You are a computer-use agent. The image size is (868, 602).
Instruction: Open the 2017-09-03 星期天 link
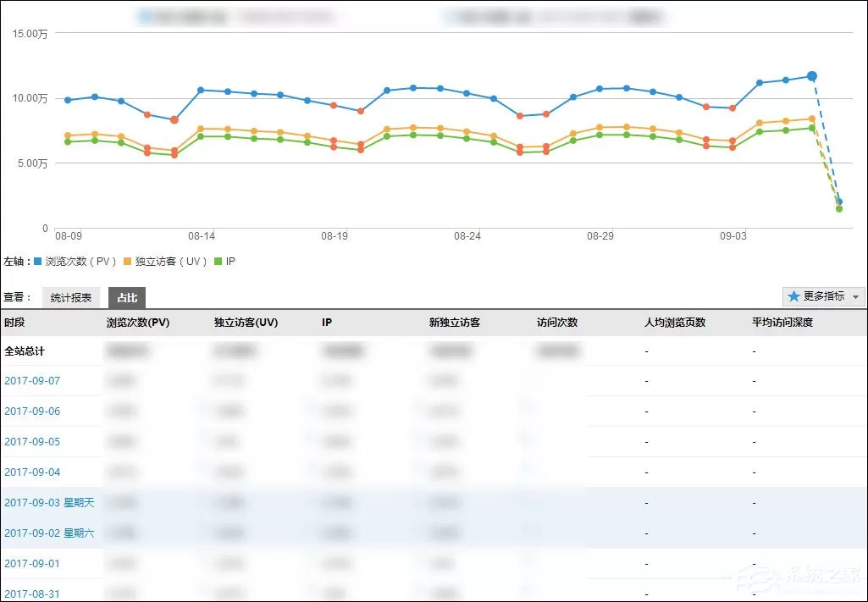(49, 502)
